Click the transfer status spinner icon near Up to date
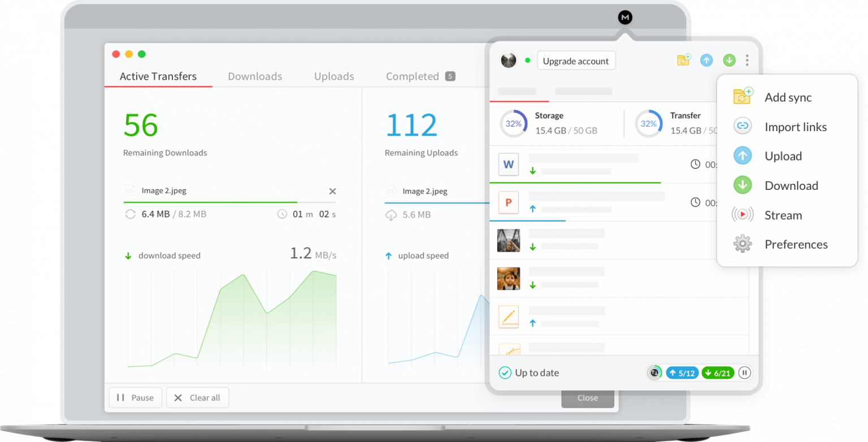The image size is (868, 442). (x=654, y=372)
